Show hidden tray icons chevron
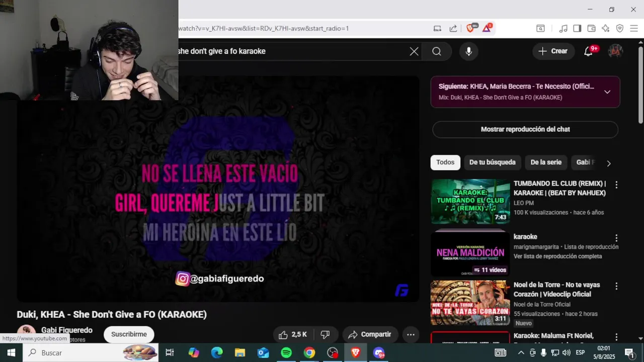Image resolution: width=644 pixels, height=362 pixels. [521, 353]
